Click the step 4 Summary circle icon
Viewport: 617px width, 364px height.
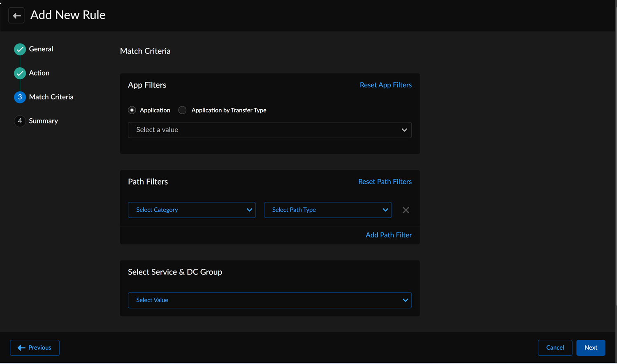coord(20,121)
